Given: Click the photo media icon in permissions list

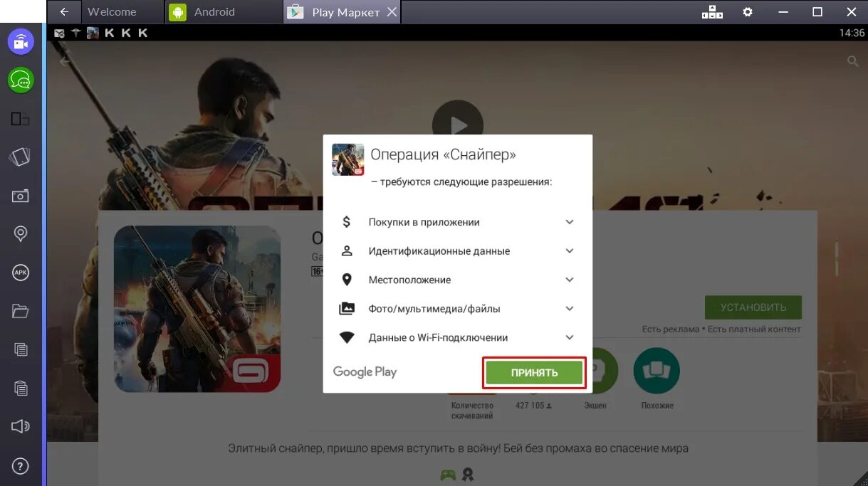Looking at the screenshot, I should tap(347, 309).
